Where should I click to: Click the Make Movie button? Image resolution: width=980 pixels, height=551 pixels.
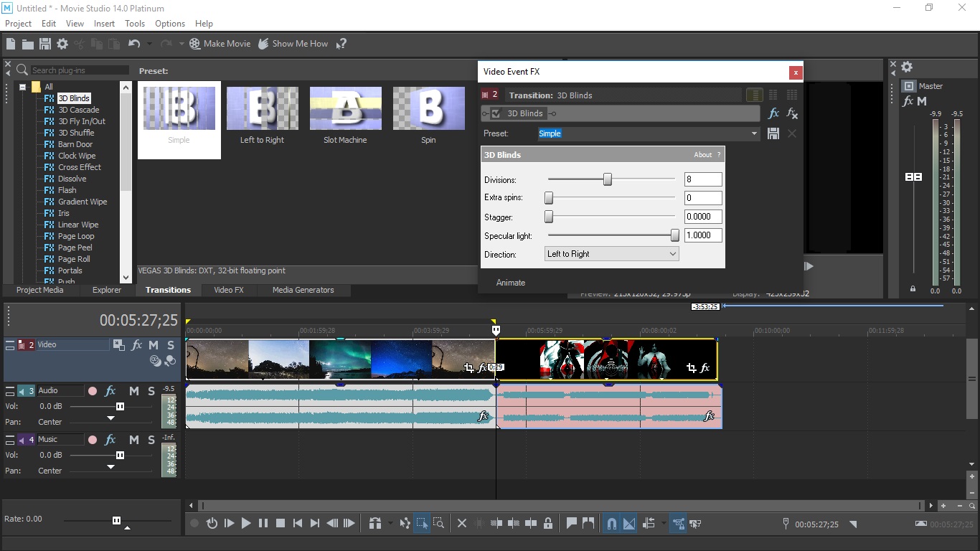pos(220,44)
